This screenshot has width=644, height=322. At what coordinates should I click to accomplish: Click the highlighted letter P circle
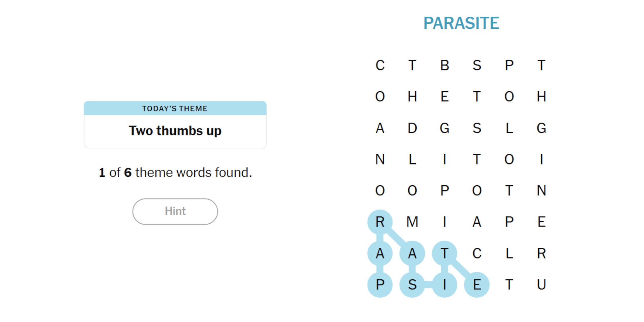pyautogui.click(x=380, y=285)
